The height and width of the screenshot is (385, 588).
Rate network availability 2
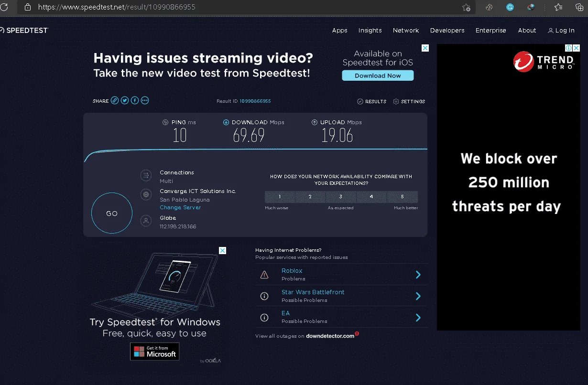[x=310, y=197]
